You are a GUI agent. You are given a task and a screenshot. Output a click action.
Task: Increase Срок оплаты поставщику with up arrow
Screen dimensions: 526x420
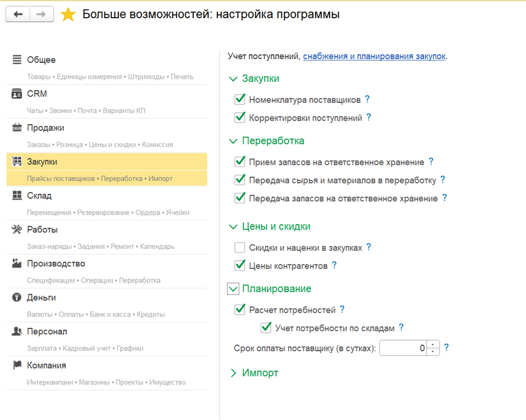tap(433, 345)
